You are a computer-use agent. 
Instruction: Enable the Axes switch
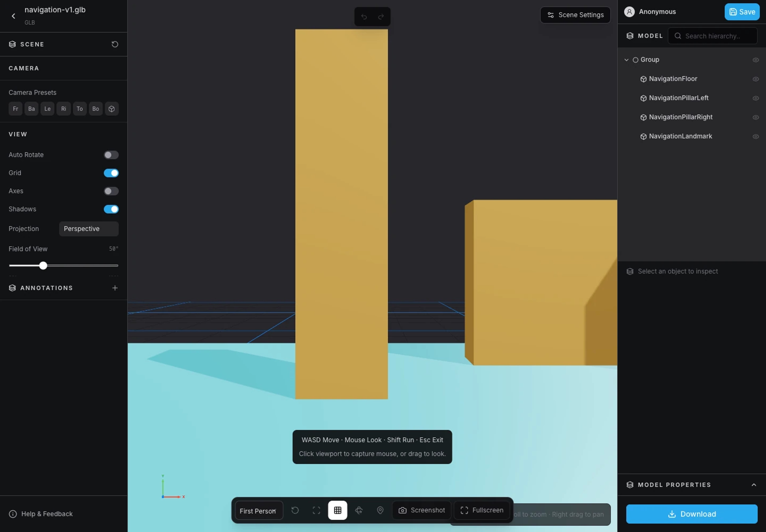click(111, 191)
